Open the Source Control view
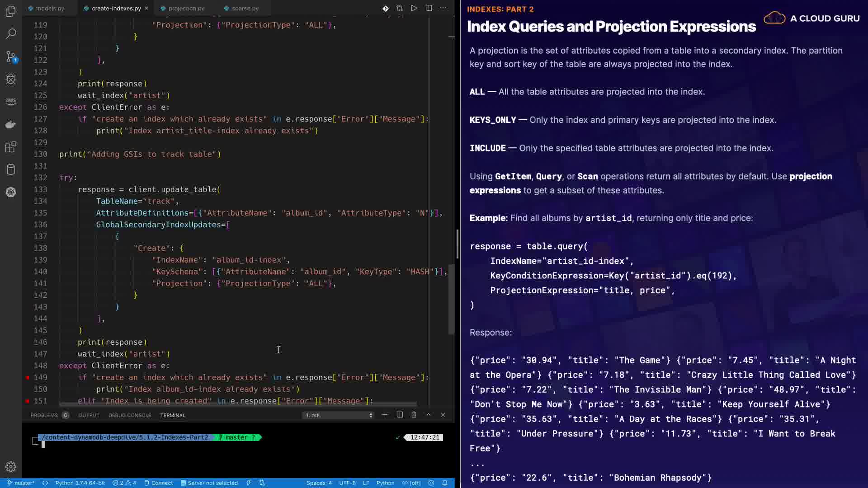This screenshot has width=868, height=488. 11,57
